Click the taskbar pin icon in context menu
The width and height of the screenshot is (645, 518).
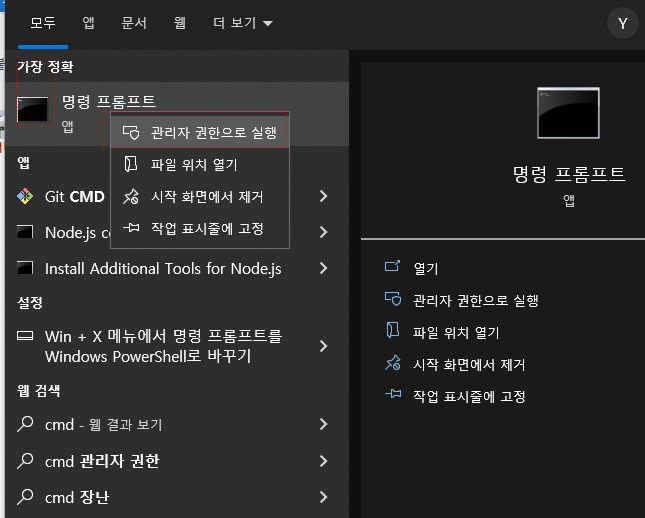tap(131, 228)
